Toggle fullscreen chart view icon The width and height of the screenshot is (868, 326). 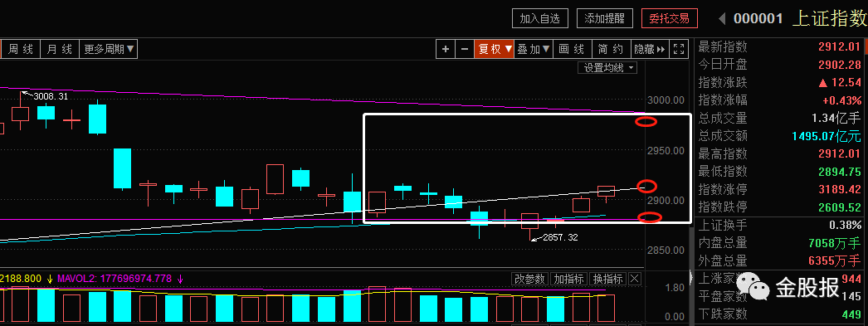coord(679,49)
